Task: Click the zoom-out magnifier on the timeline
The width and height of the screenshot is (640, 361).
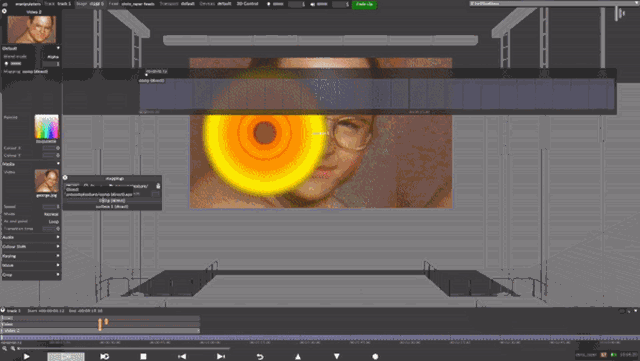Action: coord(5,348)
